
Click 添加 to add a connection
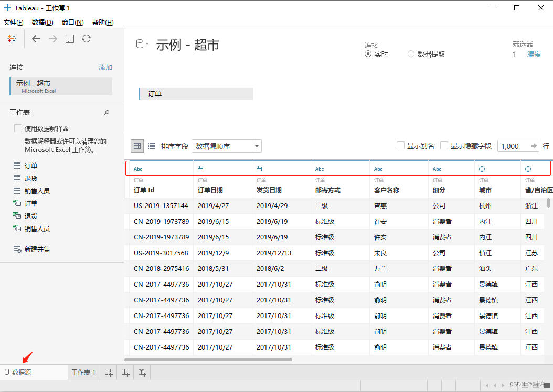[x=105, y=67]
